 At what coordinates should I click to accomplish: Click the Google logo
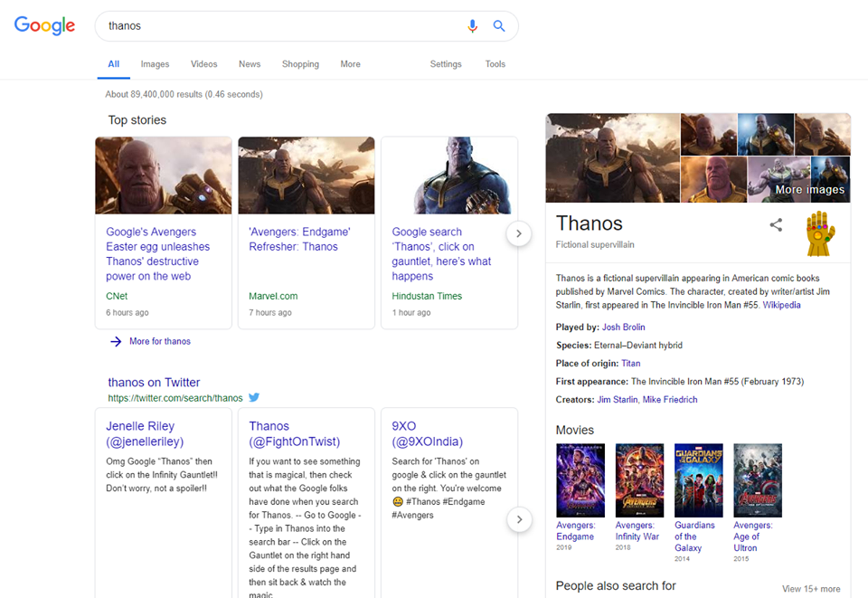tap(44, 25)
